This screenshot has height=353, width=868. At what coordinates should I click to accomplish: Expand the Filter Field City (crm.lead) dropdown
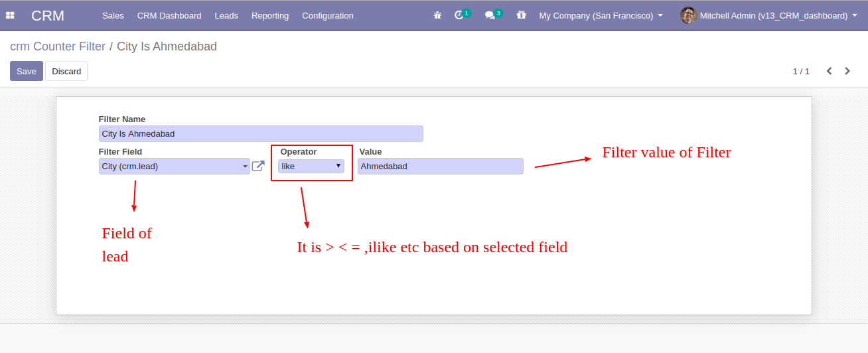coord(175,166)
